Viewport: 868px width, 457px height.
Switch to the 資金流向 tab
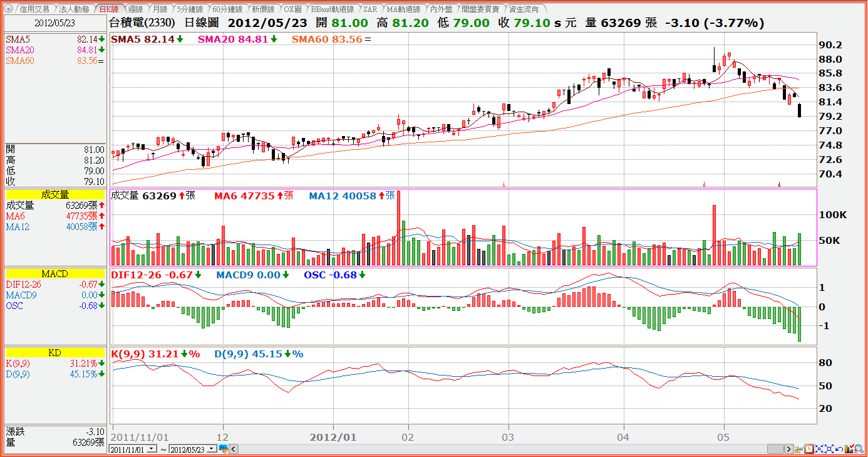(x=524, y=9)
